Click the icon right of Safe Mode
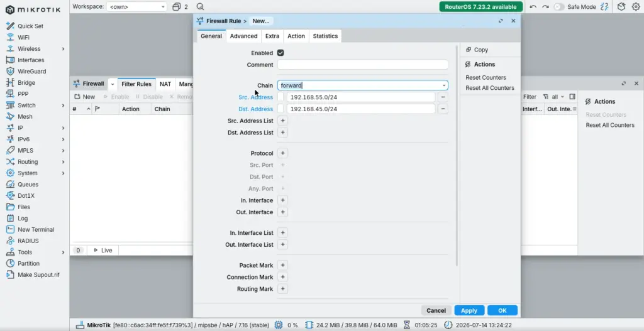This screenshot has width=644, height=331. (604, 6)
